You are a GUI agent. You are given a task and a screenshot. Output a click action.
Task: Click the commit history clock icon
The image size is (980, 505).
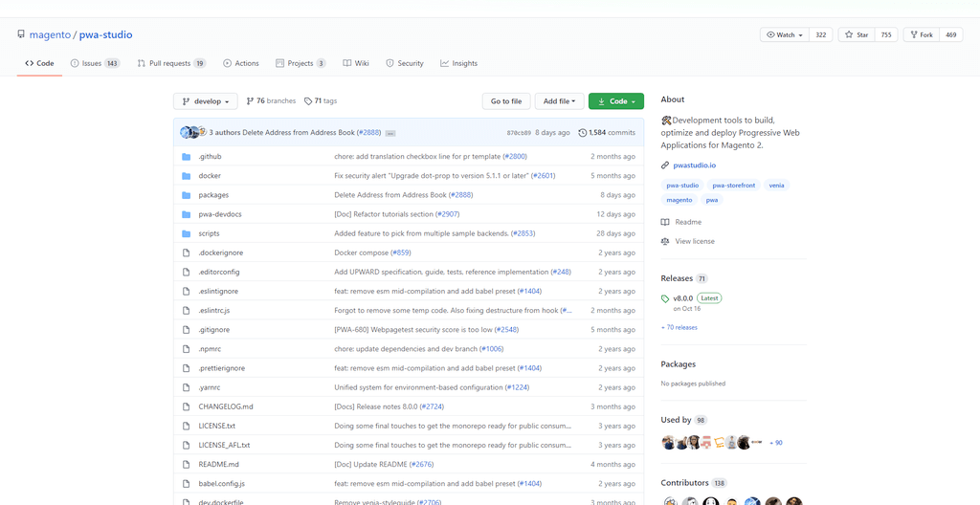tap(583, 133)
